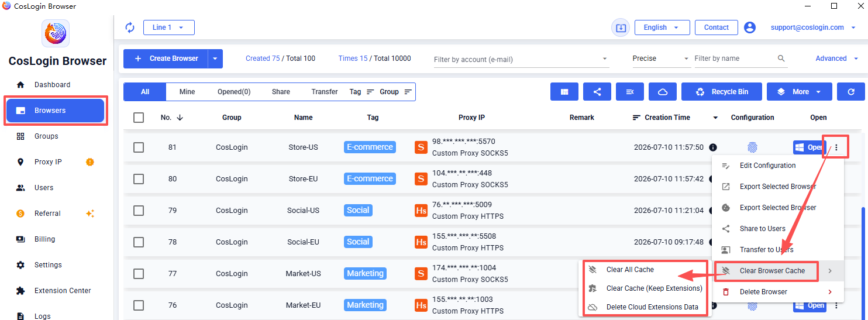Click the Create Browser button

pos(166,59)
